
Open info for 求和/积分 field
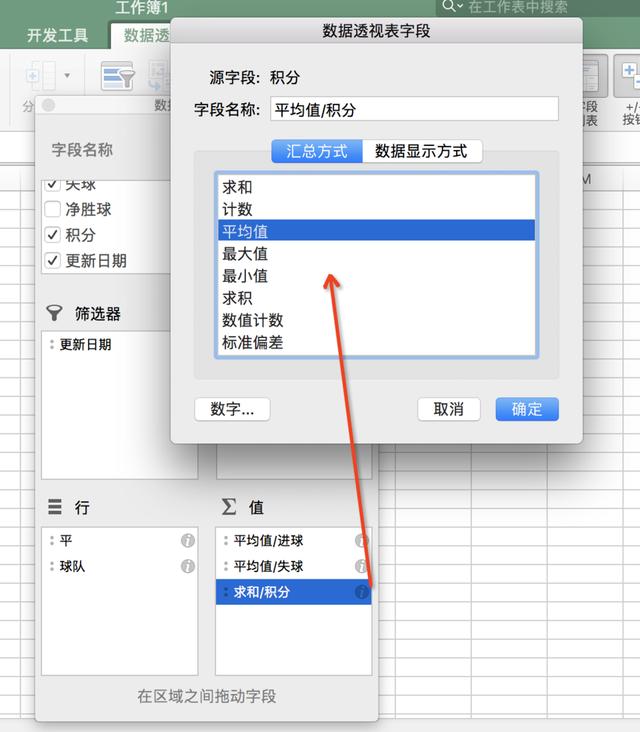(x=362, y=592)
